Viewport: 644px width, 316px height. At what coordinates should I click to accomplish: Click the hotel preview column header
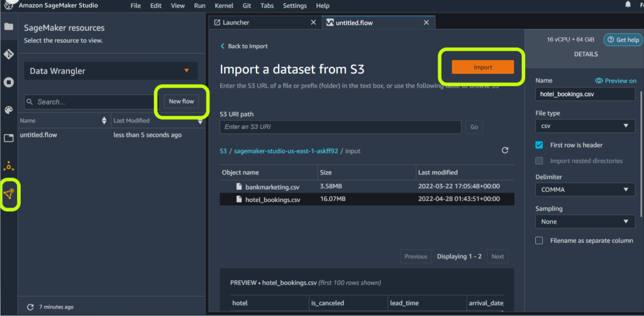tap(270, 303)
